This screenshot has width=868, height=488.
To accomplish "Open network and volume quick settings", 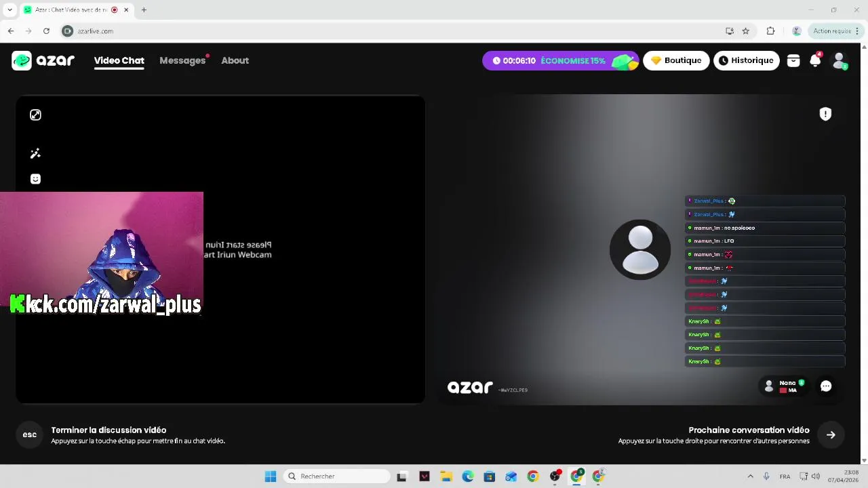I will (810, 476).
